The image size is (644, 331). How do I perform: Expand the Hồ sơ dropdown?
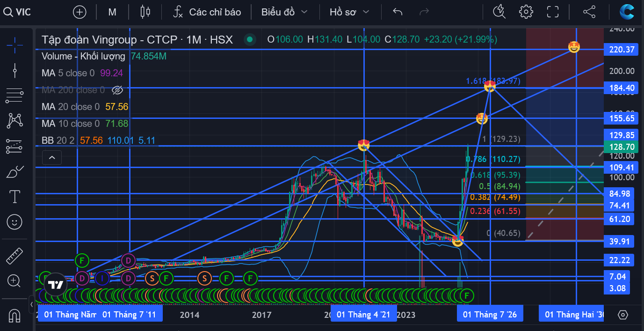tap(349, 12)
